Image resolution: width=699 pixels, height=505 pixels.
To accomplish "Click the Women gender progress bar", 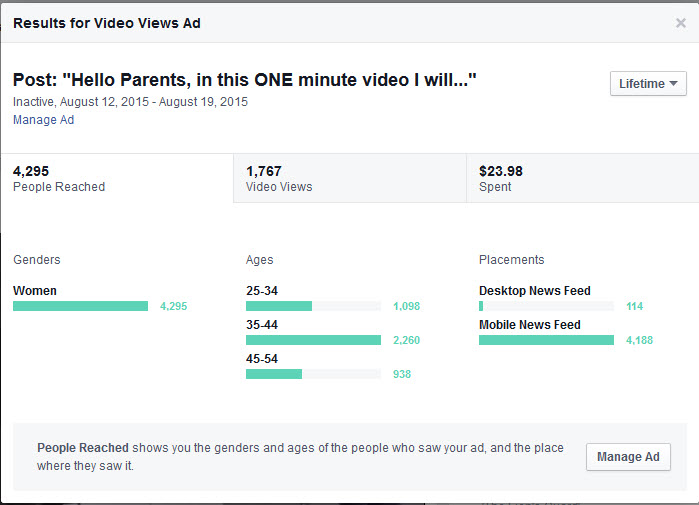I will pyautogui.click(x=80, y=306).
